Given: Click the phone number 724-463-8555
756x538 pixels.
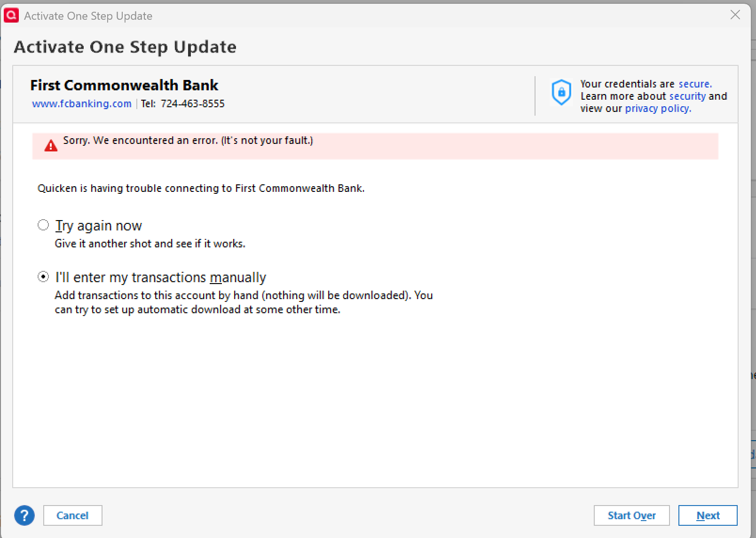Looking at the screenshot, I should (193, 103).
